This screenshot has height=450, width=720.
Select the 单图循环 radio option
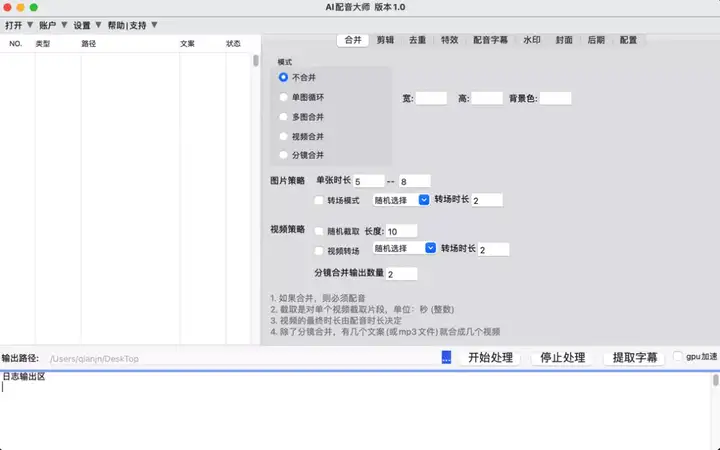(283, 97)
